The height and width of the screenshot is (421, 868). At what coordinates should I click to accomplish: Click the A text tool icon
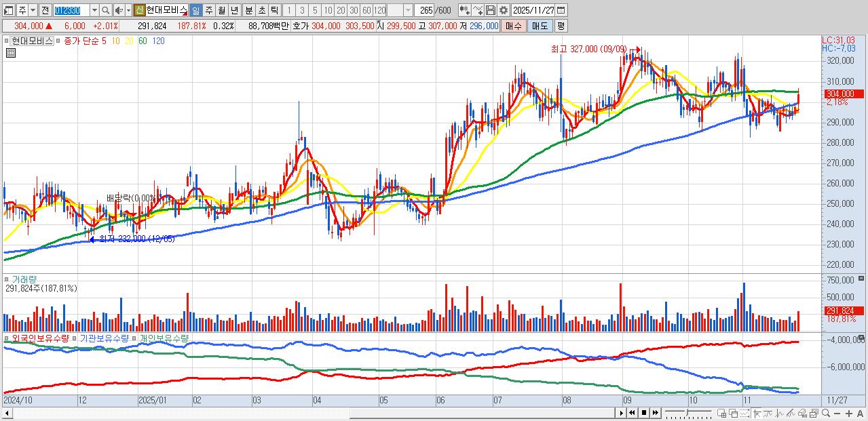pos(860,414)
